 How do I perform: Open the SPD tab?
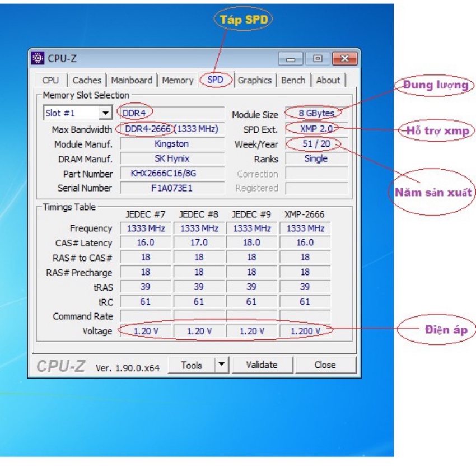point(216,80)
